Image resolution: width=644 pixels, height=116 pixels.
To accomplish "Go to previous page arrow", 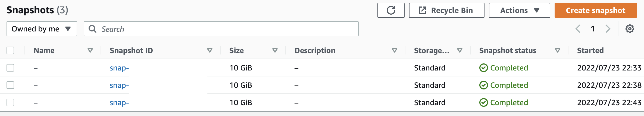I will (x=578, y=29).
